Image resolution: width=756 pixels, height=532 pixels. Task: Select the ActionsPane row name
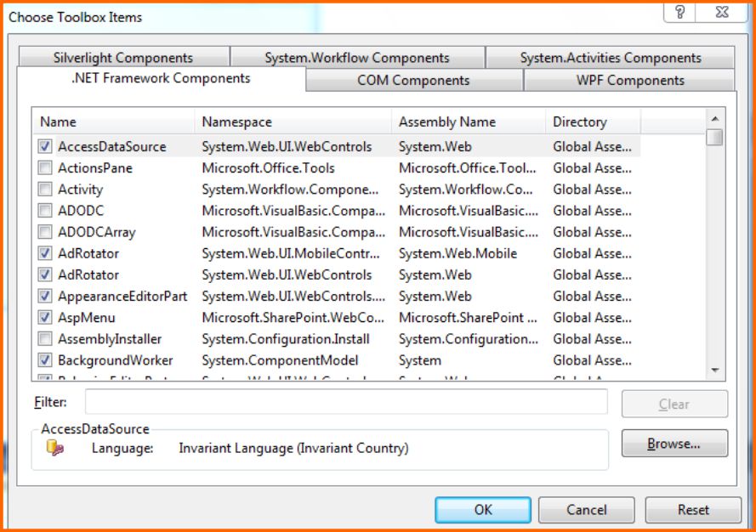pos(95,167)
